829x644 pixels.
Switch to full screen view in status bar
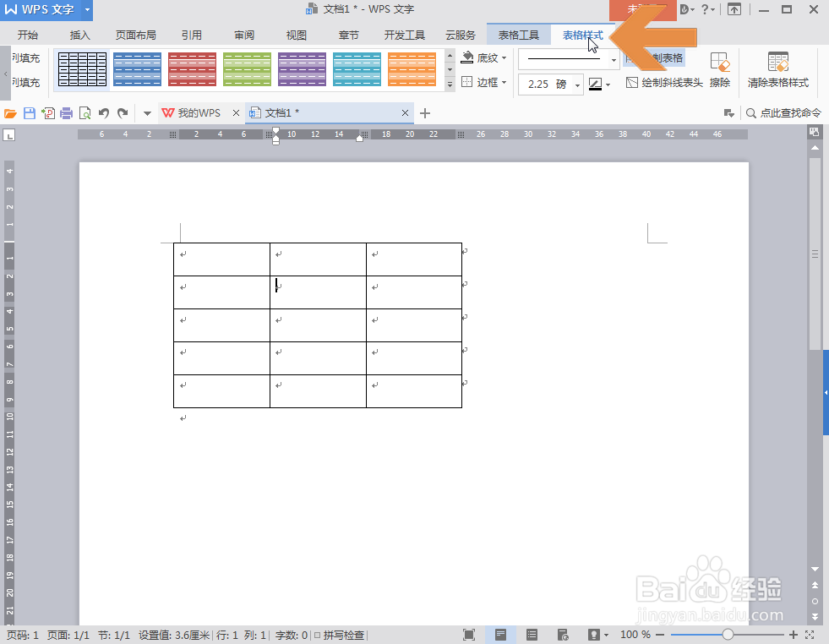469,635
